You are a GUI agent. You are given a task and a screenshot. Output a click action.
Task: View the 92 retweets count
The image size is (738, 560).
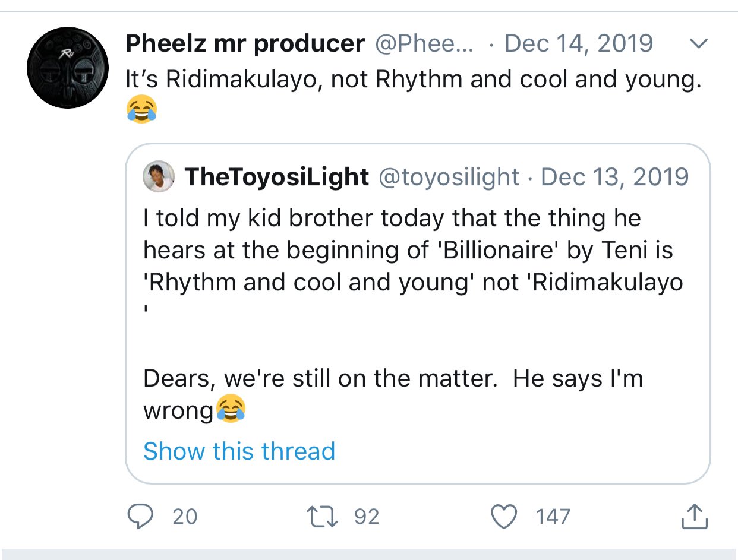(x=367, y=517)
